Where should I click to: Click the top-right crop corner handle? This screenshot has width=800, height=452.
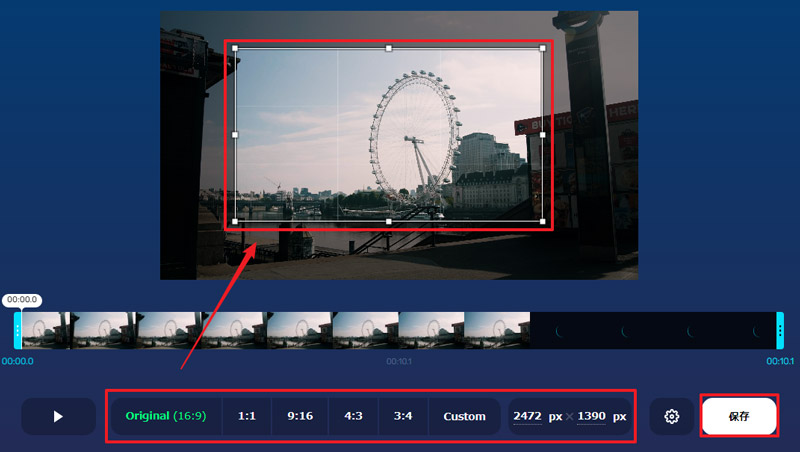[543, 48]
